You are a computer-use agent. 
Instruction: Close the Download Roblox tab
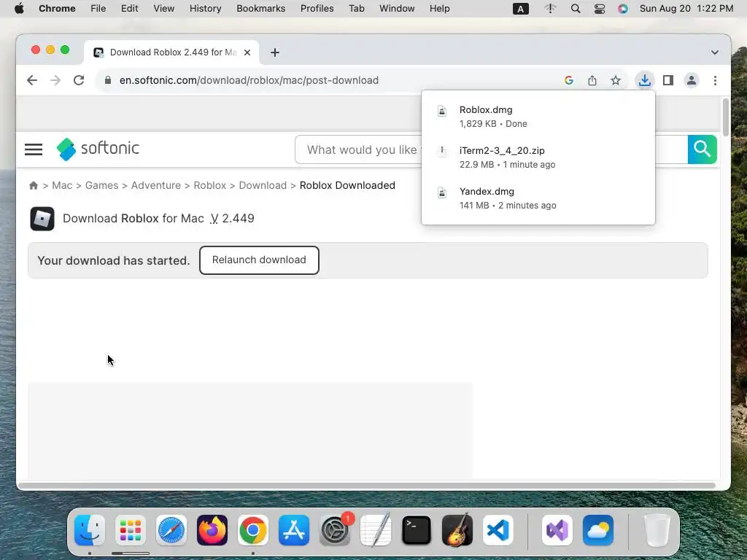[247, 52]
